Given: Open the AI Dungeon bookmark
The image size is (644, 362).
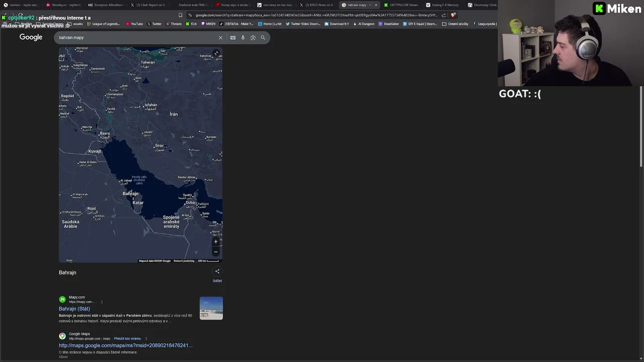Looking at the screenshot, I should pyautogui.click(x=364, y=24).
